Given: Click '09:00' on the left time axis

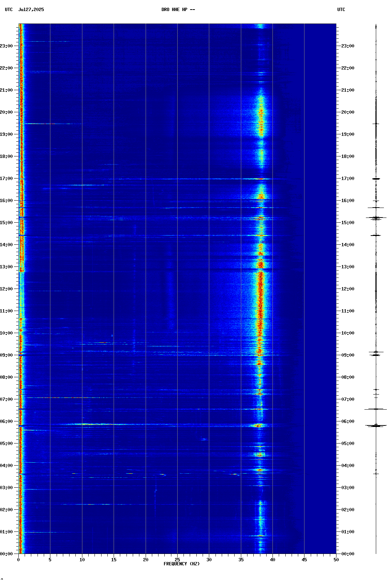Looking at the screenshot, I should (6, 355).
